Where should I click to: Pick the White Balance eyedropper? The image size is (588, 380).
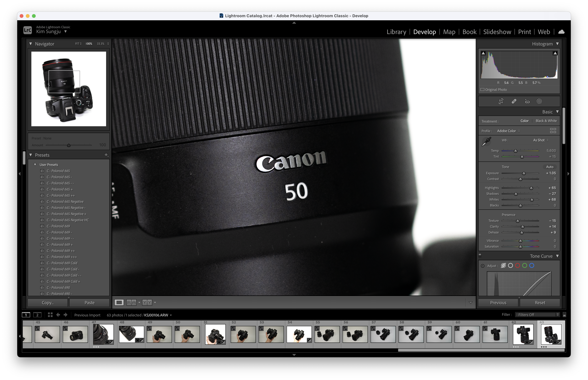pyautogui.click(x=486, y=142)
